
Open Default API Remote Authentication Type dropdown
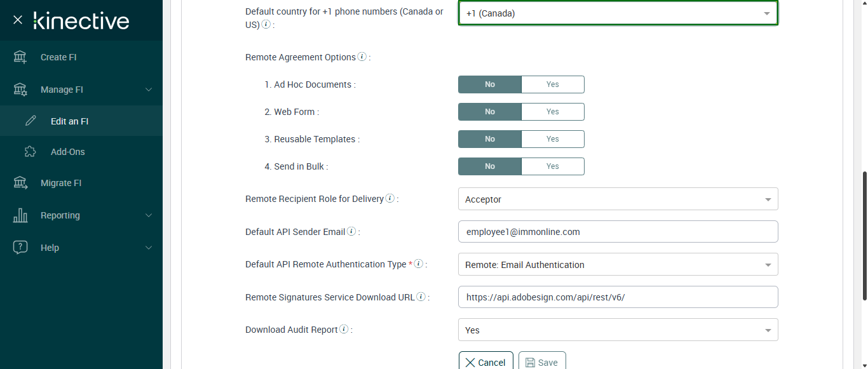tap(618, 265)
